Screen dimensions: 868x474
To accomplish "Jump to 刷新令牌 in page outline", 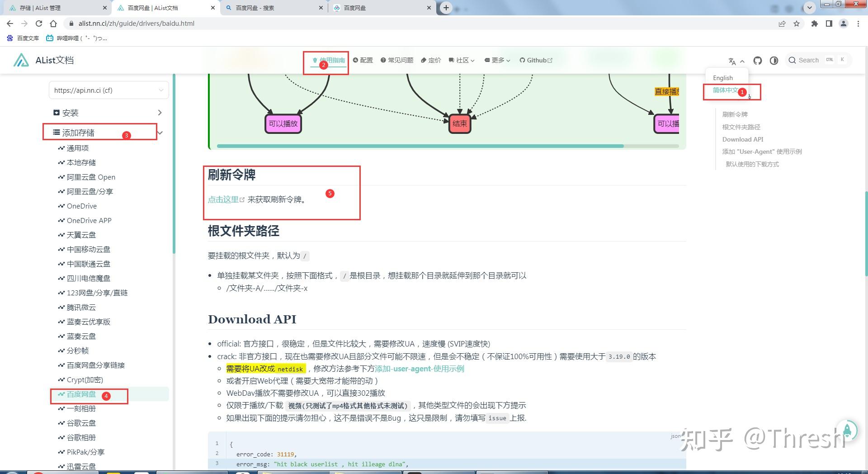I will click(x=735, y=114).
